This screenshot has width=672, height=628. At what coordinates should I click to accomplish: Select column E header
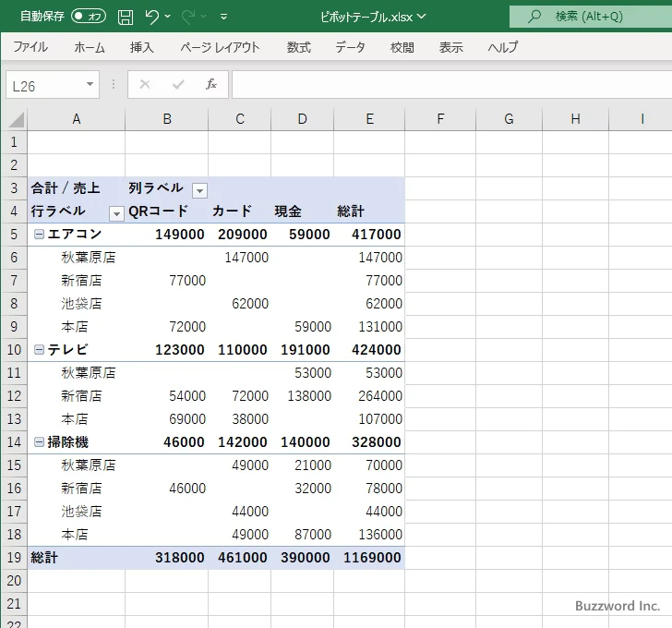pos(369,119)
